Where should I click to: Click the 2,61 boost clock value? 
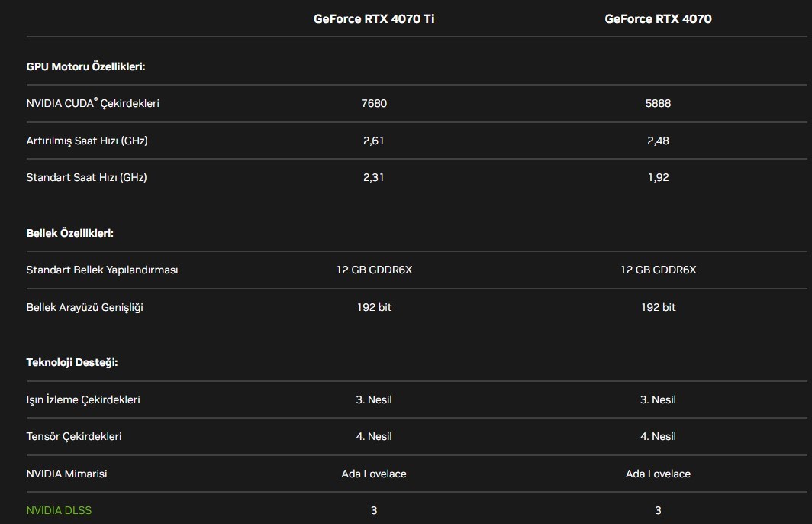coord(374,141)
